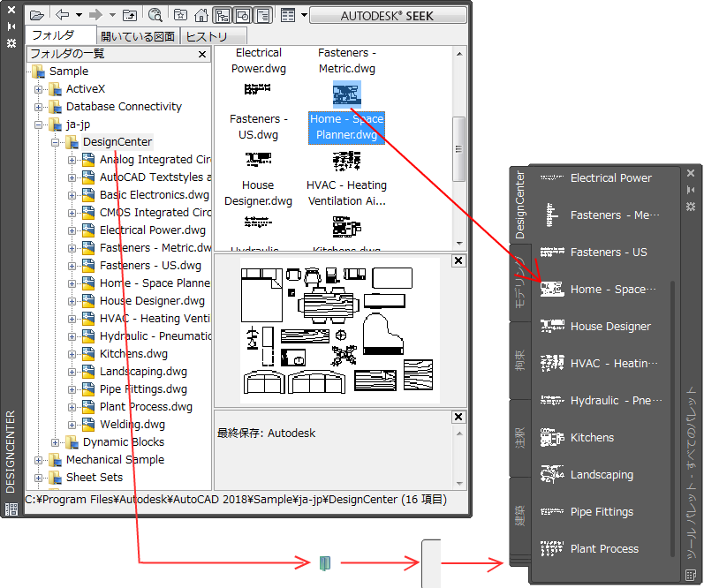Close the description pane
Image resolution: width=704 pixels, height=588 pixels.
[458, 417]
